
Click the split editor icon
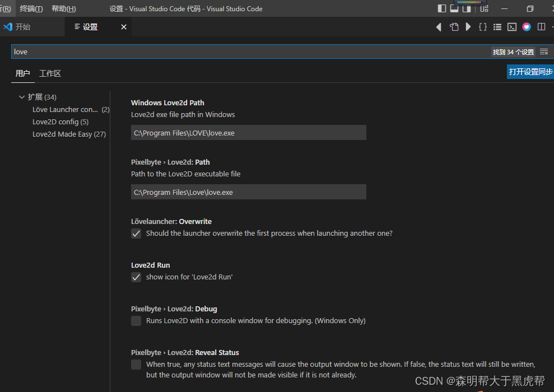[541, 27]
